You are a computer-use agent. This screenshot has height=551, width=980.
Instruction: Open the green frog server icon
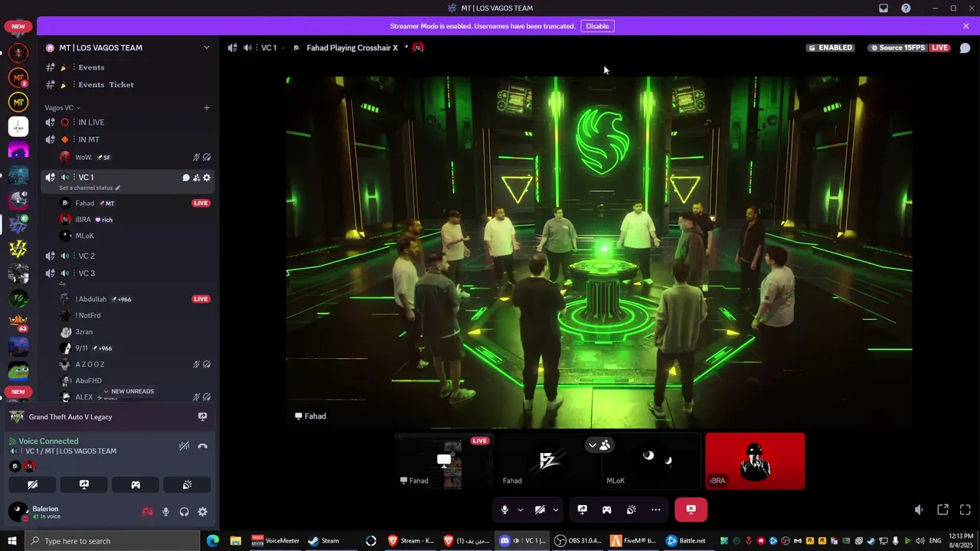click(x=18, y=371)
